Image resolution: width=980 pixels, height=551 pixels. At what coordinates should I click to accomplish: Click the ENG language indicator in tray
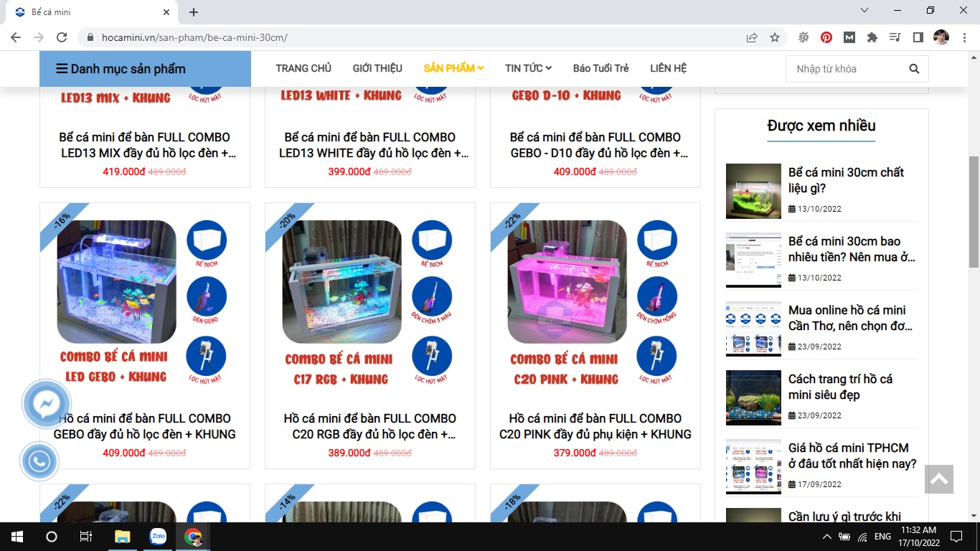(x=882, y=536)
